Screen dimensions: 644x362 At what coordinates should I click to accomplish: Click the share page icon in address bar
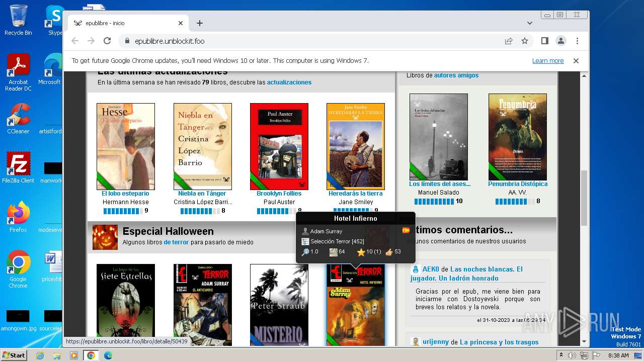pyautogui.click(x=509, y=41)
